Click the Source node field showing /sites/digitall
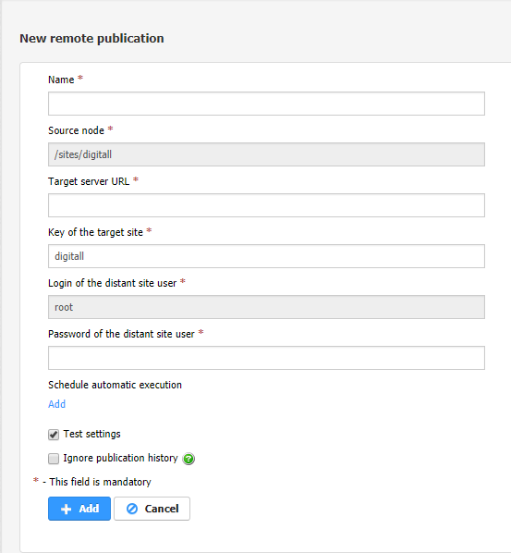511x553 pixels. click(x=266, y=154)
